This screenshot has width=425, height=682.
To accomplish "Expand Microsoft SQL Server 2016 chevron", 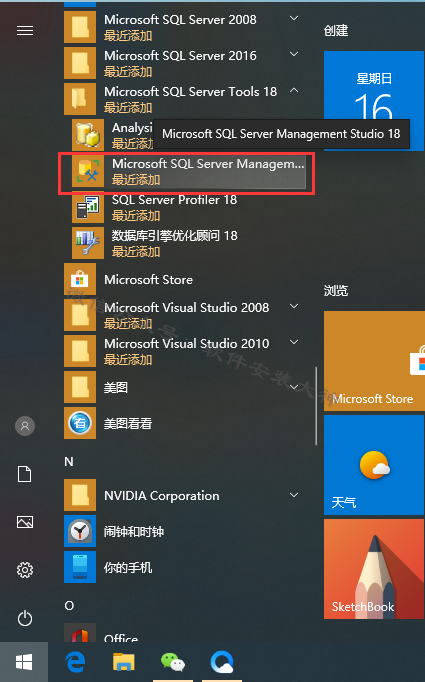I will click(294, 54).
